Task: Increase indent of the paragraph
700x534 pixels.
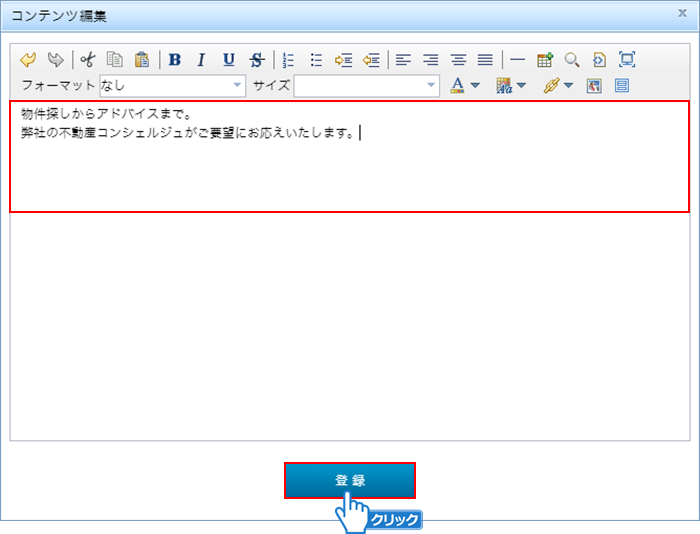Action: [343, 60]
